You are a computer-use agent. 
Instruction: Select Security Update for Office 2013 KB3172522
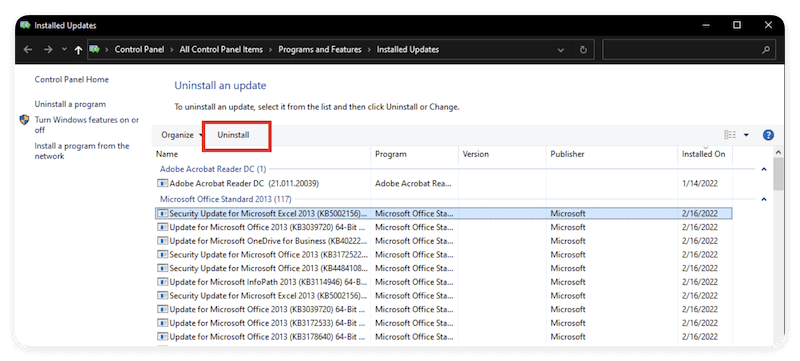point(443,254)
